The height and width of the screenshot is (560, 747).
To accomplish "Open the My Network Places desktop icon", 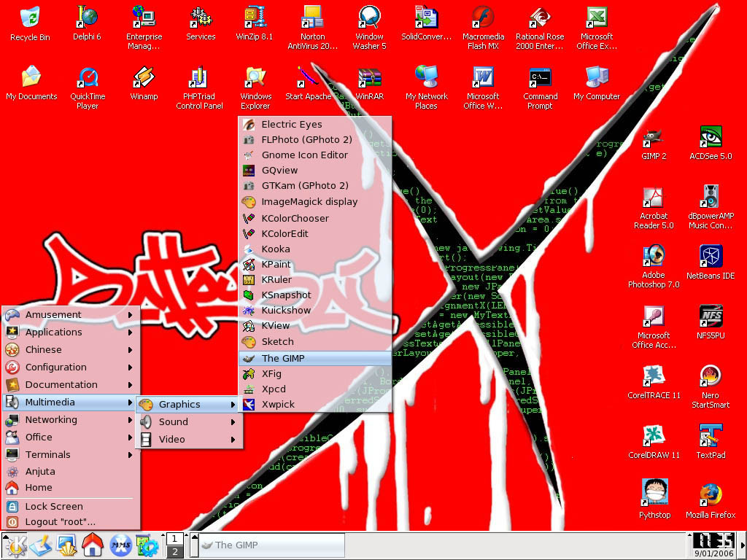I will pos(426,88).
